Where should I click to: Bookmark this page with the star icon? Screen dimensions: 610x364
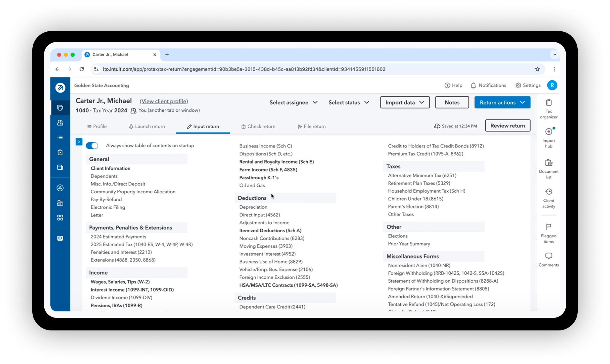tap(537, 69)
